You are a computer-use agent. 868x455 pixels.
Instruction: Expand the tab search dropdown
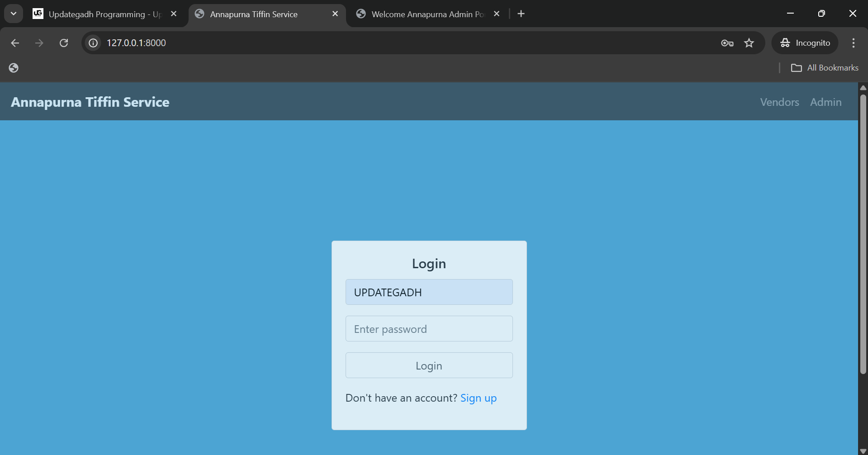click(14, 14)
